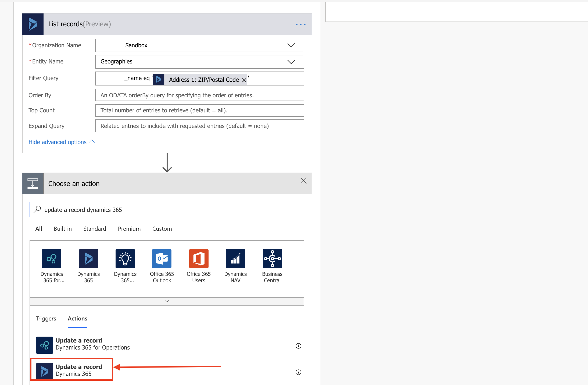
Task: Open the Entity Name dropdown
Action: (x=291, y=62)
